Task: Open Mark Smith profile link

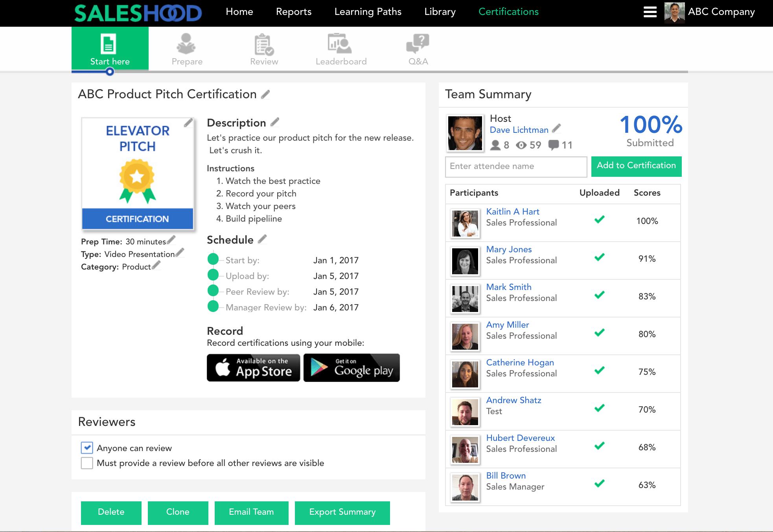Action: 509,287
